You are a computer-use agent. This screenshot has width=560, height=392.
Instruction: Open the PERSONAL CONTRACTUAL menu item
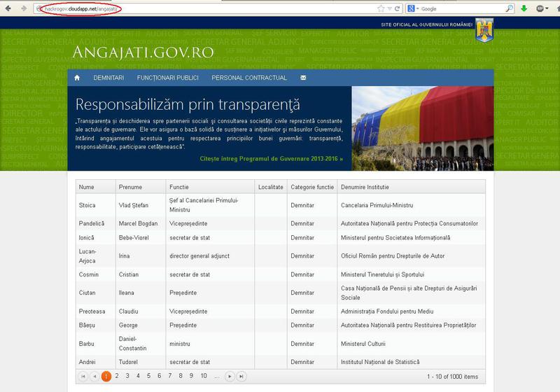(249, 78)
